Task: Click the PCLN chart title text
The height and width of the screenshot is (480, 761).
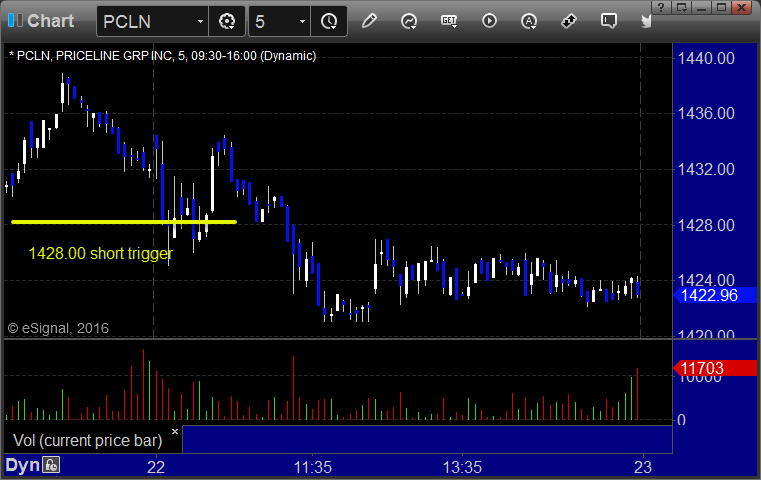Action: pos(163,56)
